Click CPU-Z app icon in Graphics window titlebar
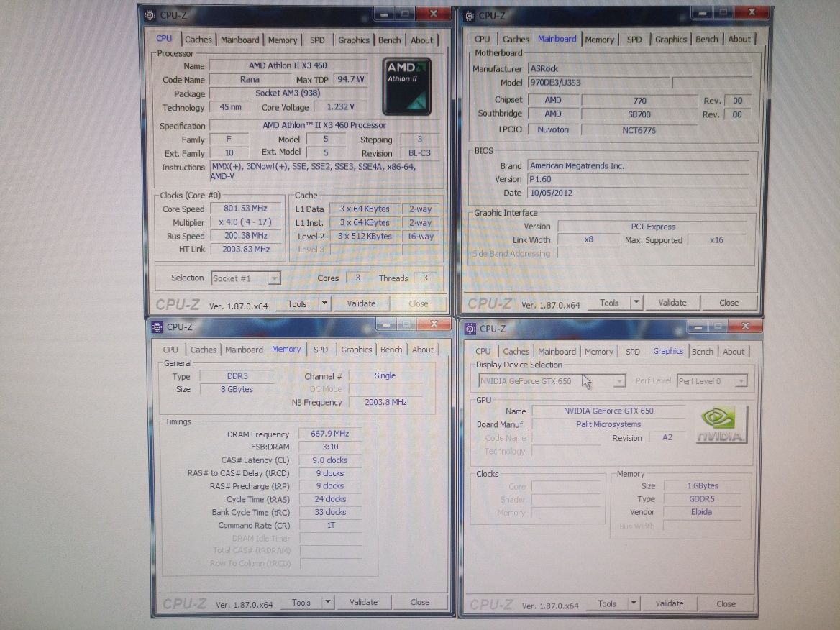Screen dimensions: 840x630 click(470, 329)
